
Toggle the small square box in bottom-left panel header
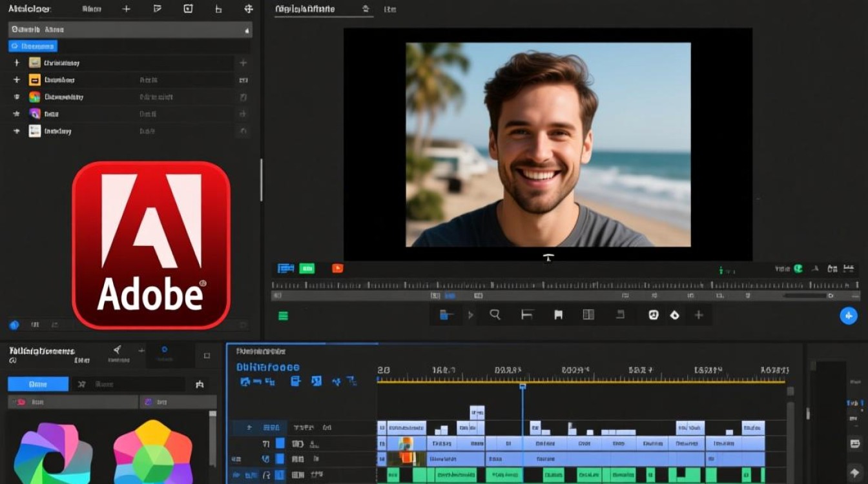[207, 356]
